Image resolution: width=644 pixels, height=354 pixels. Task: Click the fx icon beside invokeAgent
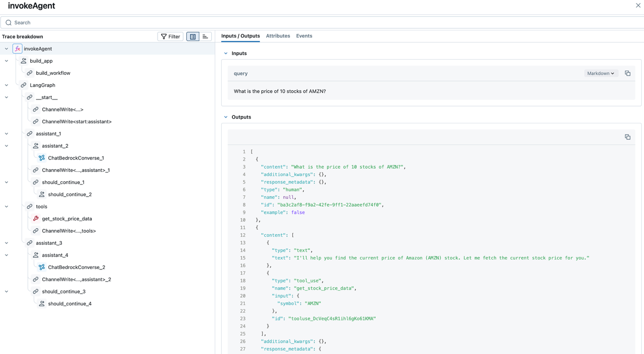coord(18,49)
